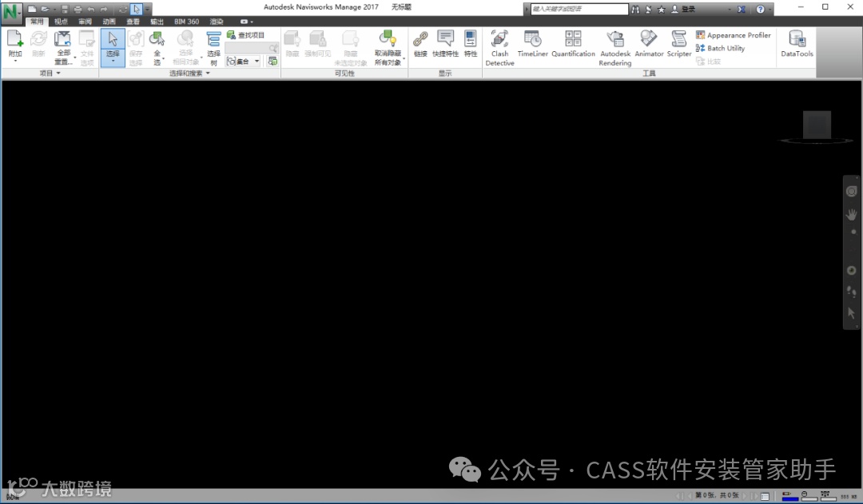Click the navigation bar Select arrow tool
The height and width of the screenshot is (504, 863).
tap(852, 313)
